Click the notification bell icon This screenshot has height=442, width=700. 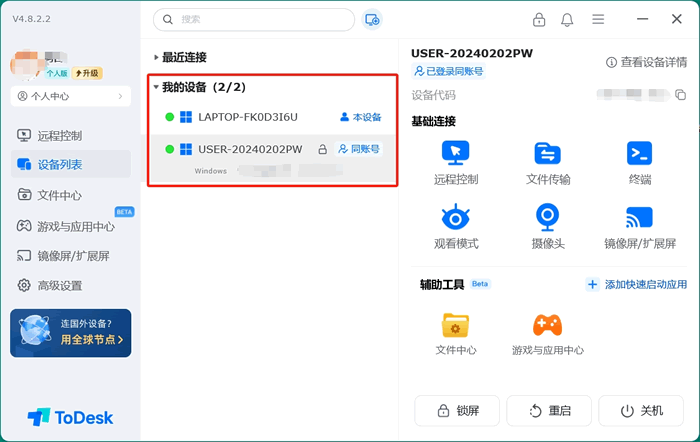567,20
